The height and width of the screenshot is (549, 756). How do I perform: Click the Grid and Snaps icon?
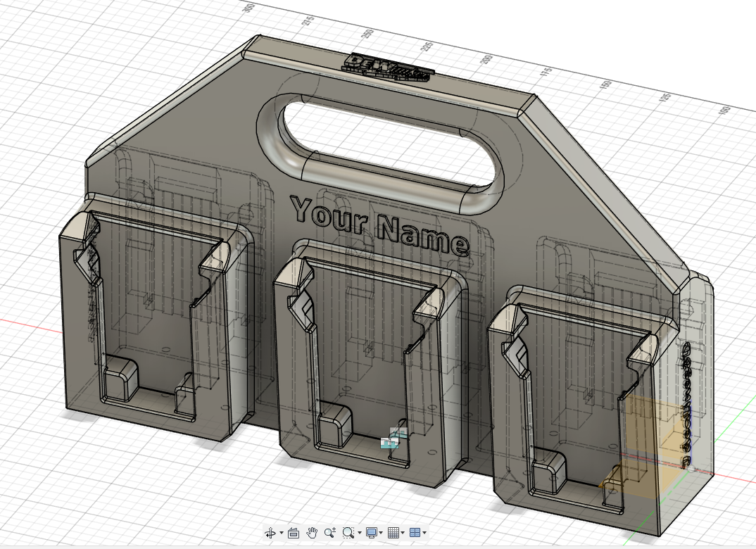[x=394, y=534]
